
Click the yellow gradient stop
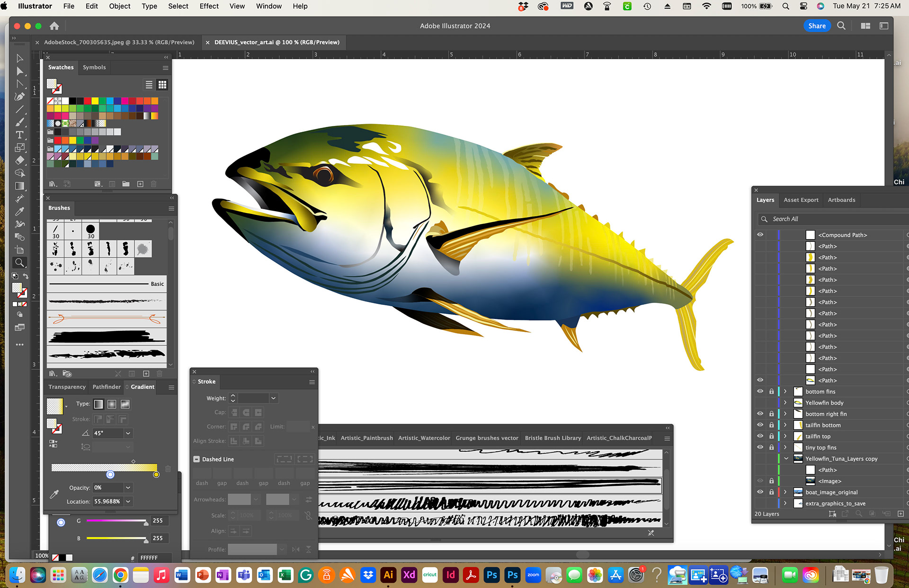[x=156, y=474]
